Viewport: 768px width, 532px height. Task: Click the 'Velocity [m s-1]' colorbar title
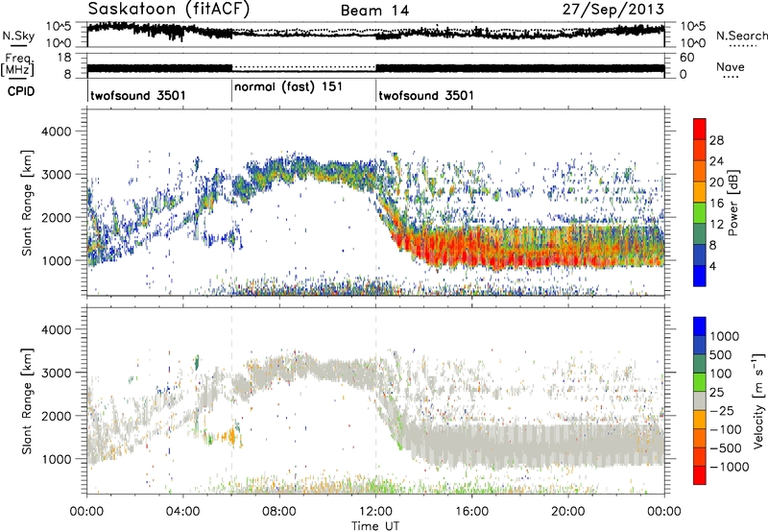point(759,400)
